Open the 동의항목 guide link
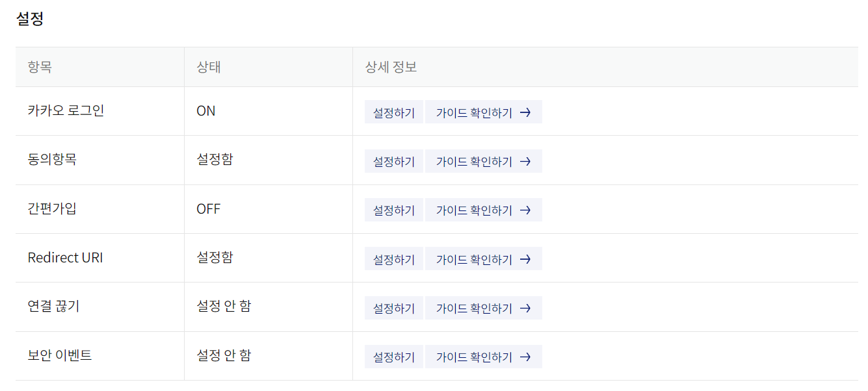This screenshot has height=391, width=868. 475,161
